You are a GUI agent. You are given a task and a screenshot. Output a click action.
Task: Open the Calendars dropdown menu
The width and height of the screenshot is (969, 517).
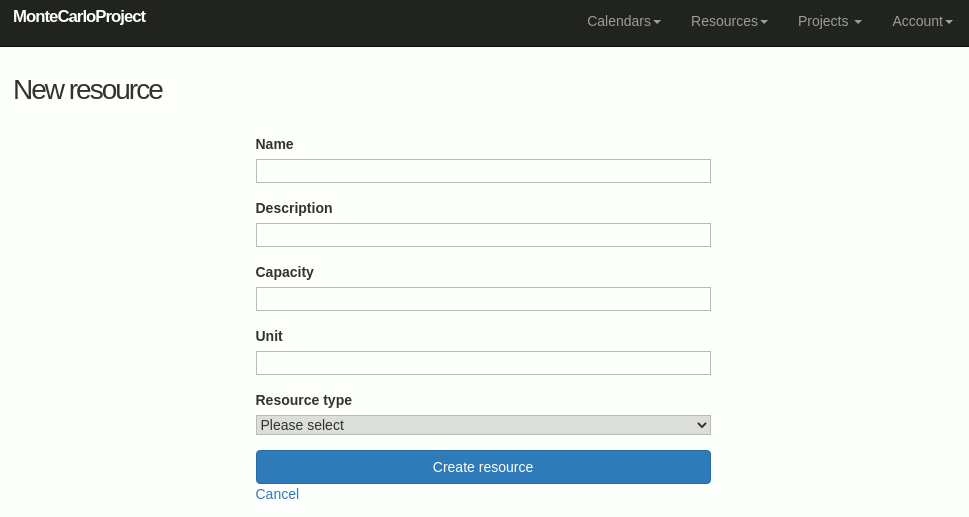pos(624,22)
